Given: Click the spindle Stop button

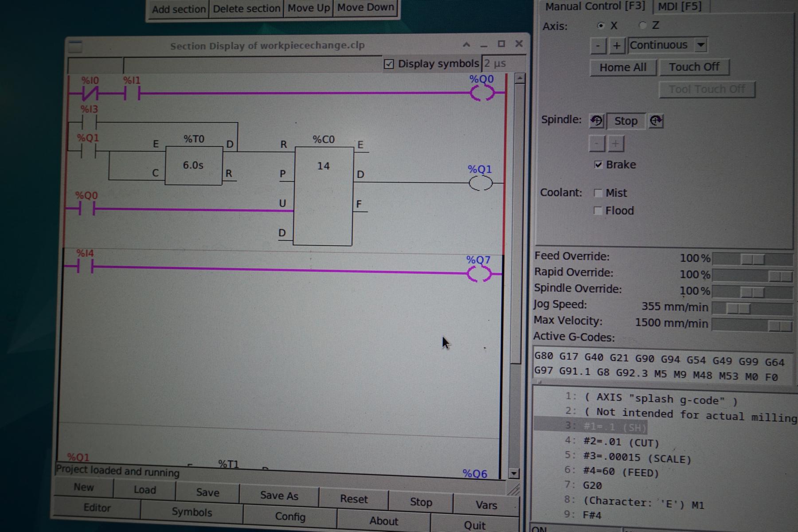Looking at the screenshot, I should point(626,121).
